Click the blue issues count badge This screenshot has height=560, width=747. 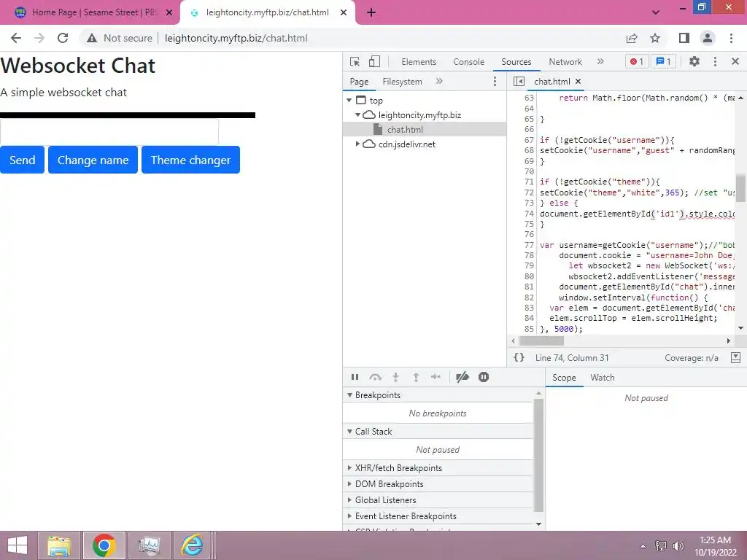(x=663, y=61)
